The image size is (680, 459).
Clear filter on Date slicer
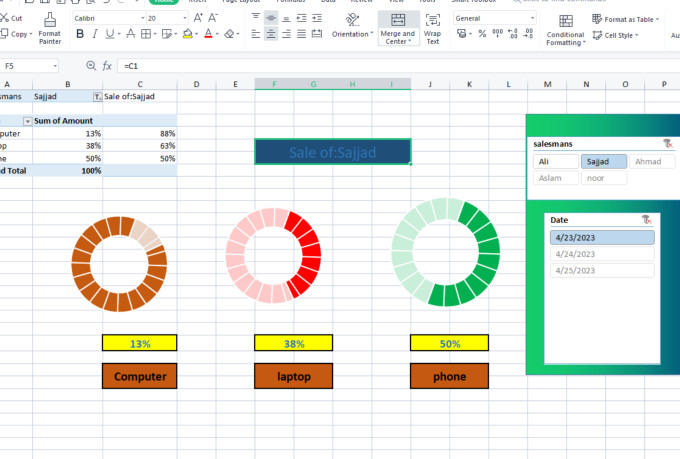[x=647, y=219]
